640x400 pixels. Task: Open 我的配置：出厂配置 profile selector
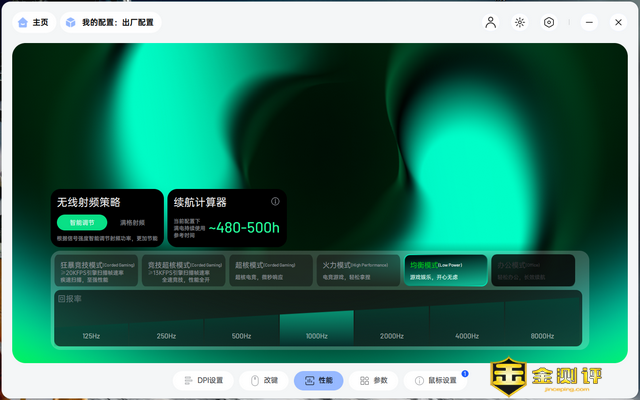(111, 22)
